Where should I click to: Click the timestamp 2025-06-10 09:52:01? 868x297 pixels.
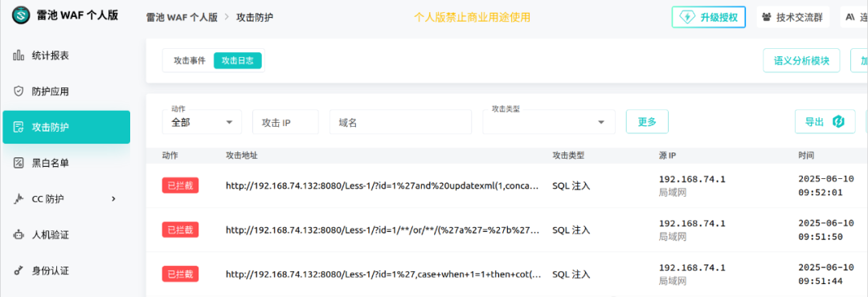(x=826, y=186)
